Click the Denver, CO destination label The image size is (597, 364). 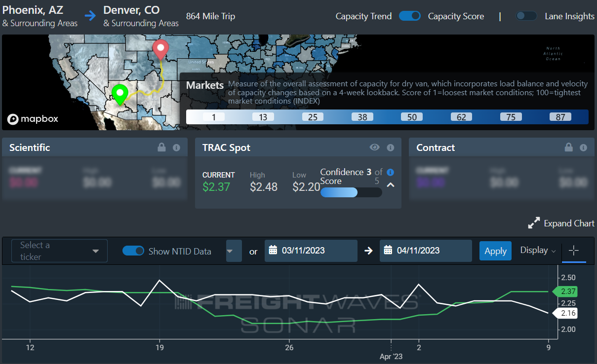tap(131, 9)
